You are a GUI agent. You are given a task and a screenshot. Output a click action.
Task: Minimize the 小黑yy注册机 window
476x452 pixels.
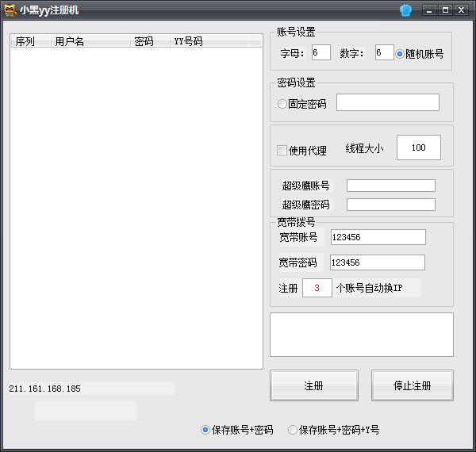click(430, 10)
